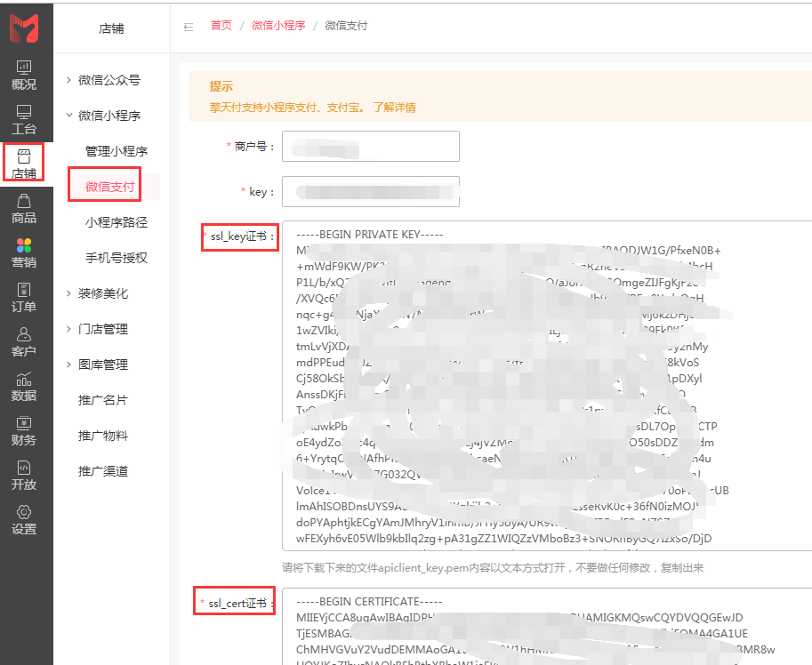Viewport: 812px width, 665px height.
Task: Click the 了解详情 link in the tip
Action: point(394,107)
